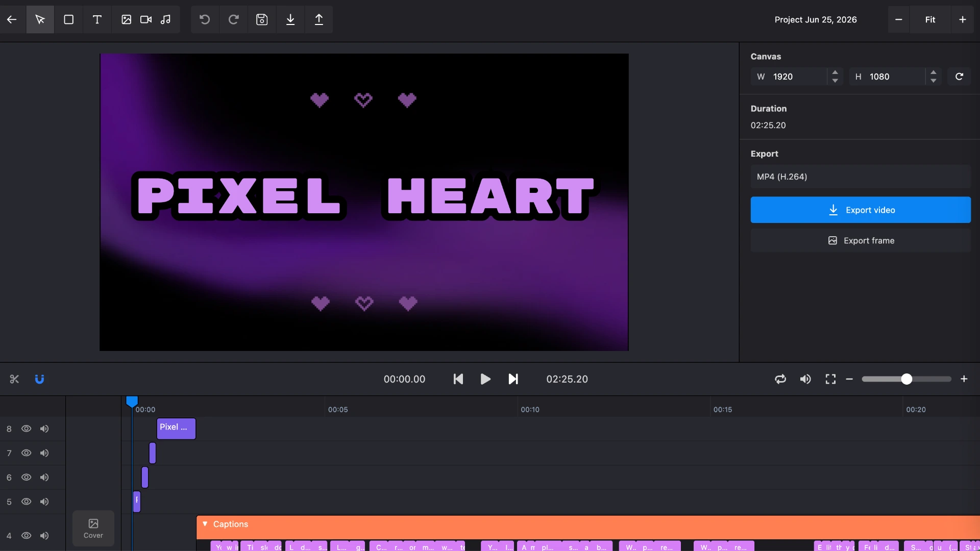The height and width of the screenshot is (551, 980).
Task: Toggle visibility of track 6
Action: click(26, 478)
